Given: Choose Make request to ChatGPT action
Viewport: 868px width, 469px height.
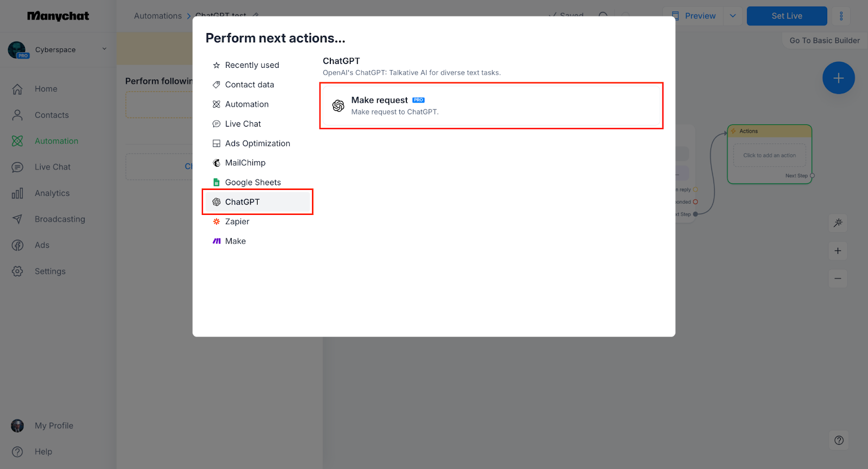Looking at the screenshot, I should [491, 106].
